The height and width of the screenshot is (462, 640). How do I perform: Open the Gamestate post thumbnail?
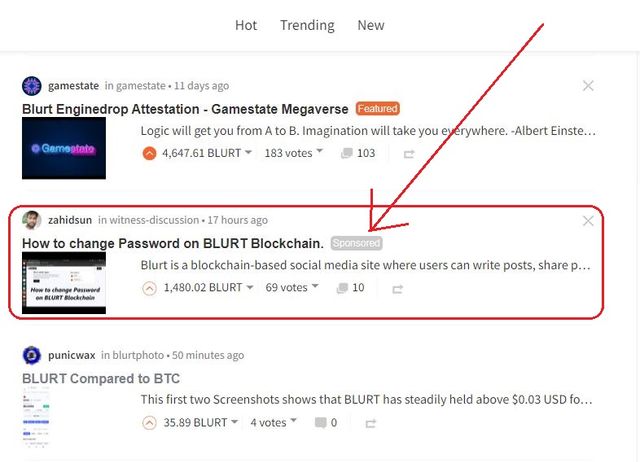coord(64,148)
